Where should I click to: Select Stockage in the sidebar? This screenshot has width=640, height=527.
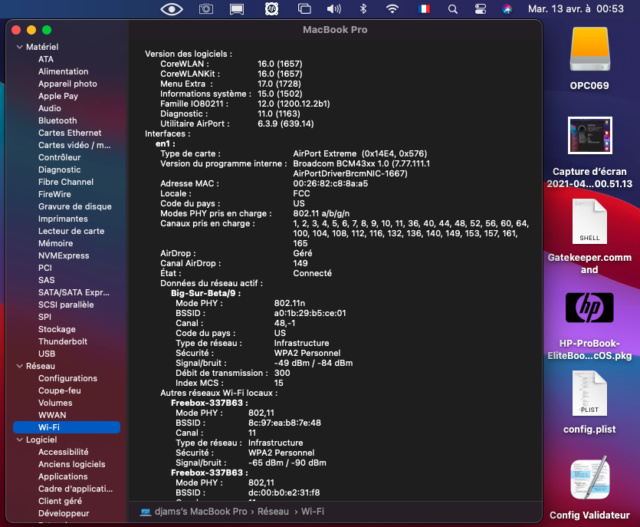pos(57,329)
